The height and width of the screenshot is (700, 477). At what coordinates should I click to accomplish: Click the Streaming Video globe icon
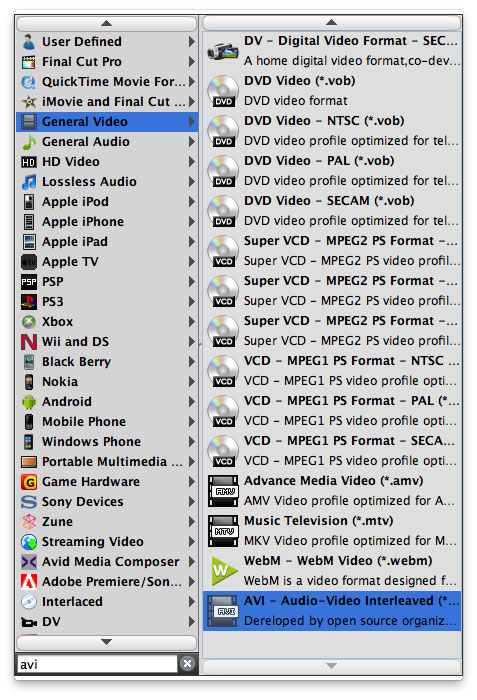pyautogui.click(x=29, y=542)
